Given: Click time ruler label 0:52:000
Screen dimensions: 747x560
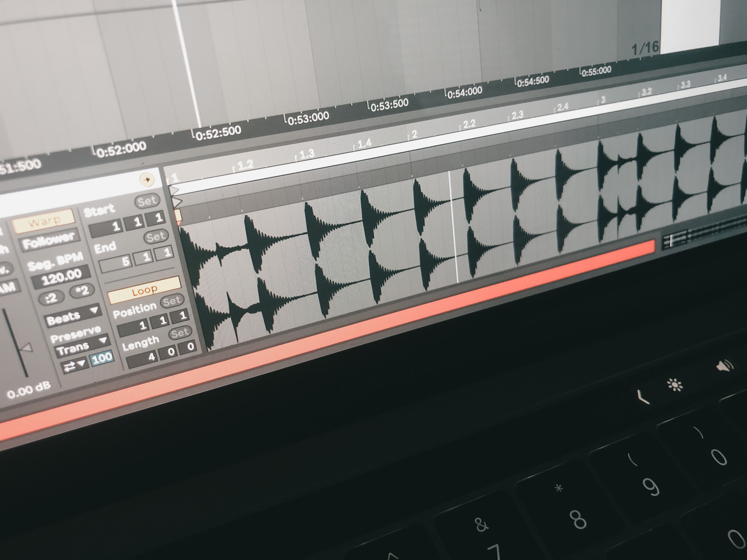Looking at the screenshot, I should pyautogui.click(x=121, y=149).
